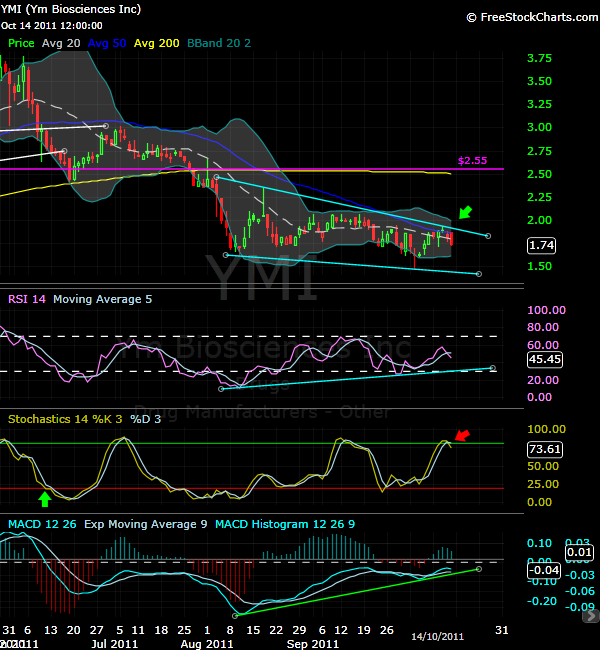Click the -0.06 histogram axis label
This screenshot has width=600, height=650.
coord(580,591)
